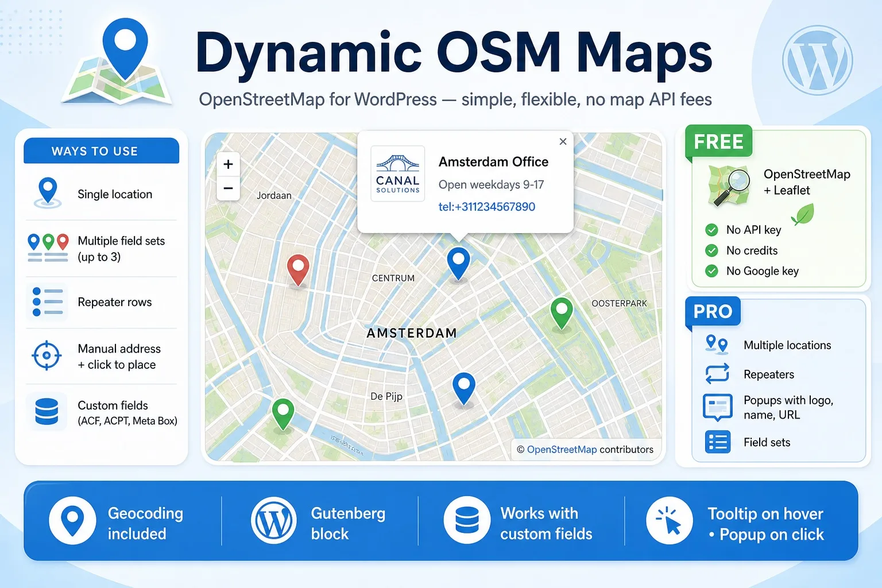The height and width of the screenshot is (588, 882).
Task: Click the WordPress logo in top-right corner
Action: [817, 60]
